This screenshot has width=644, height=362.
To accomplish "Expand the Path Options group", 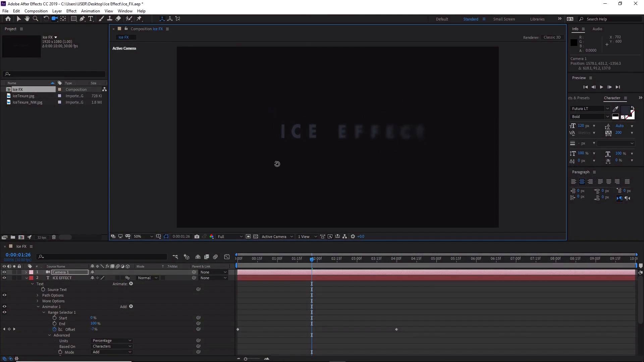I will tap(37, 295).
